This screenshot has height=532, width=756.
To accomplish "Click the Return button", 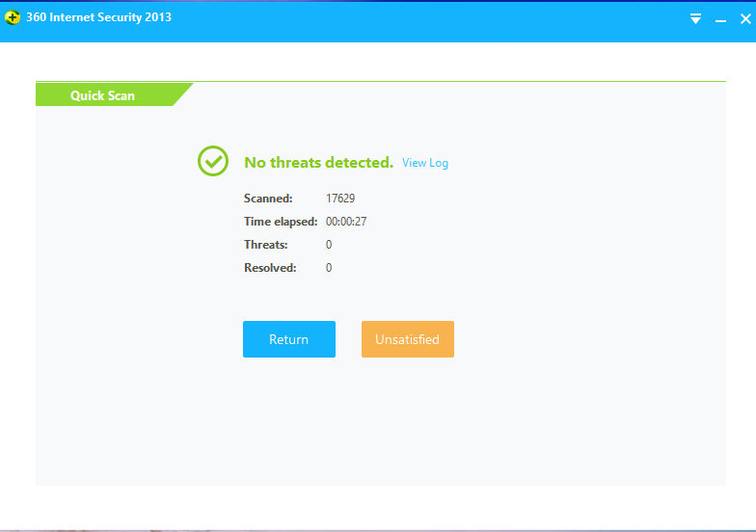I will click(x=289, y=339).
